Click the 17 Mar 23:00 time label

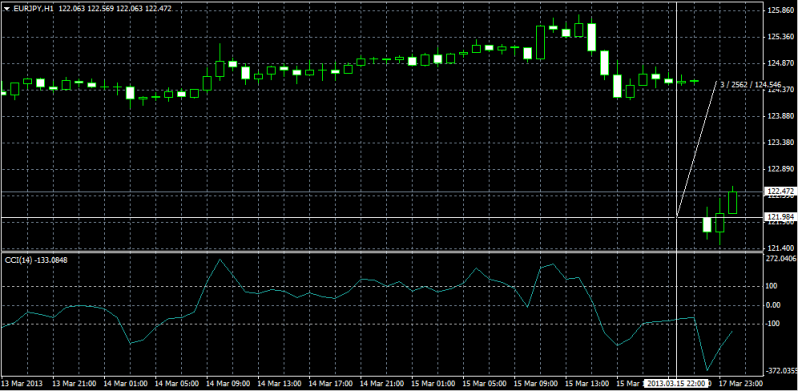coord(741,383)
